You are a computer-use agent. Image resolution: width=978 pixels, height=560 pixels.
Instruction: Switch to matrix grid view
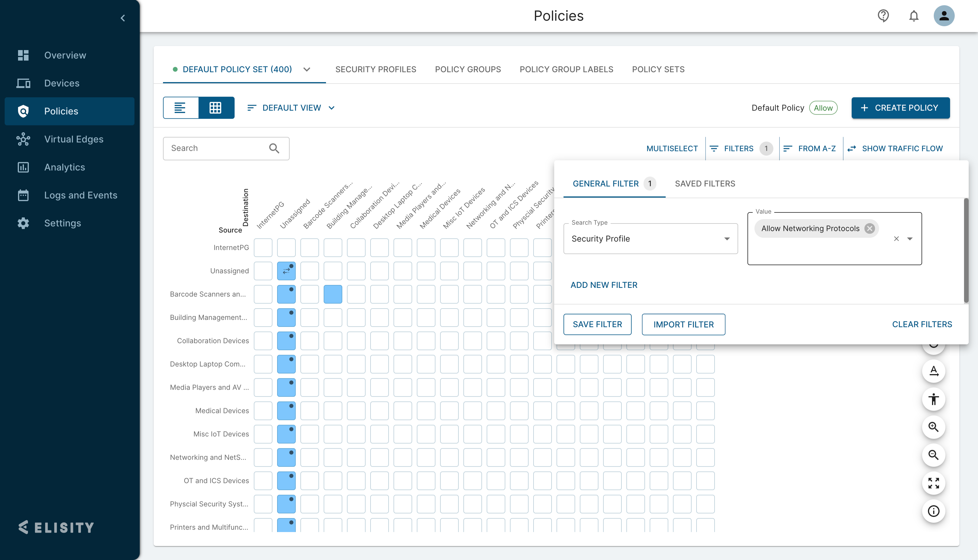(216, 108)
